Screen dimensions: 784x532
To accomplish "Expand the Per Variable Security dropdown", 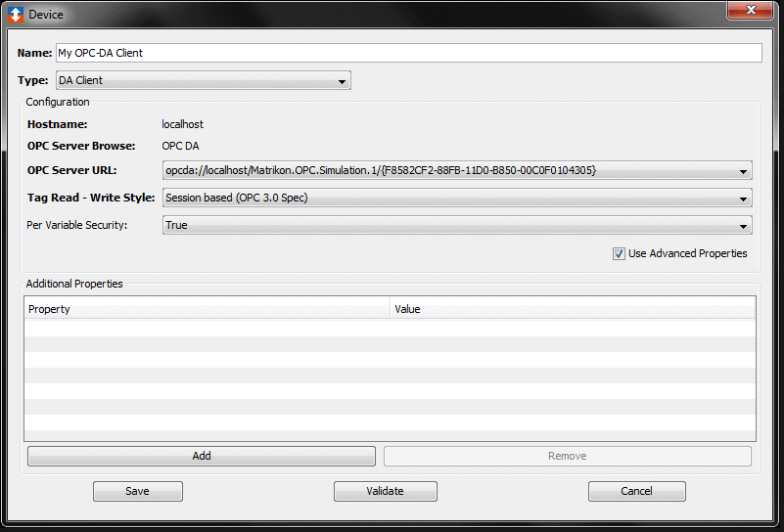I will pyautogui.click(x=457, y=226).
